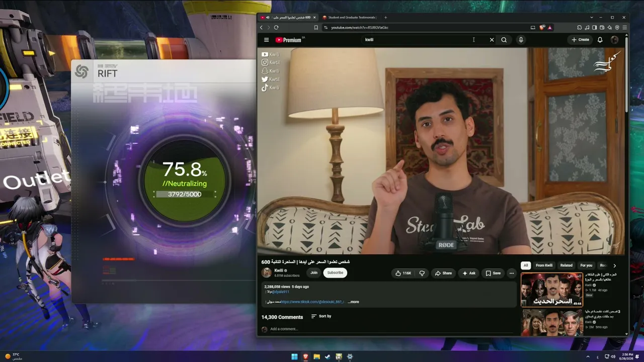
Task: Open Brave VPN shield icon in toolbar
Action: [617, 28]
